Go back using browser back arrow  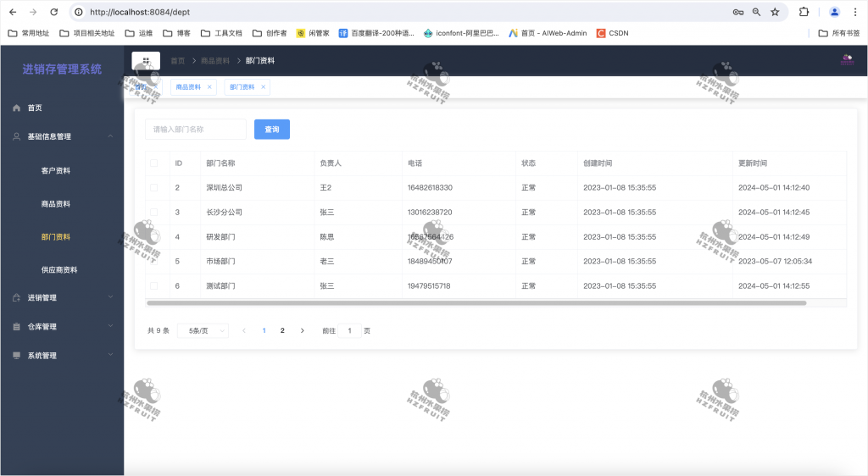pyautogui.click(x=13, y=12)
